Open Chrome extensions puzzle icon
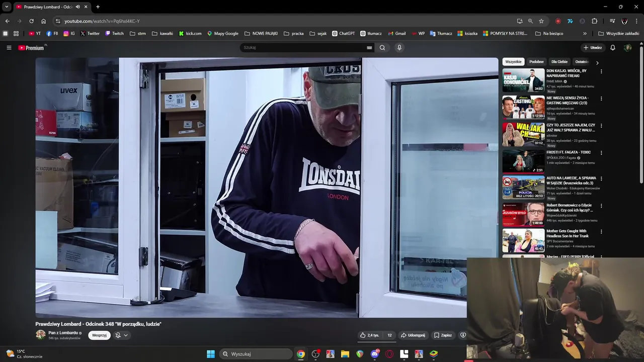The image size is (644, 362). click(x=594, y=21)
